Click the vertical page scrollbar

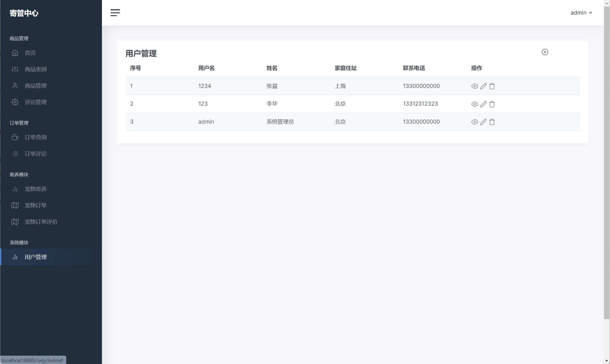(x=606, y=162)
